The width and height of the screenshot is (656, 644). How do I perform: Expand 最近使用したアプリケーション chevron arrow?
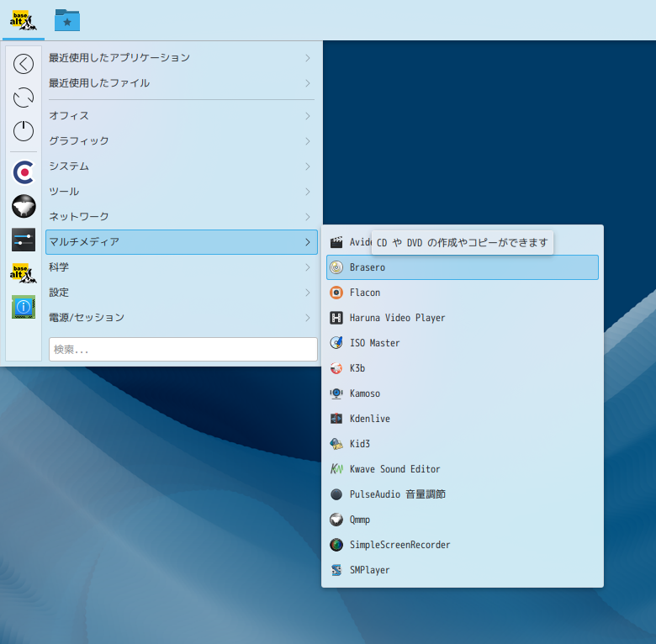coord(308,58)
